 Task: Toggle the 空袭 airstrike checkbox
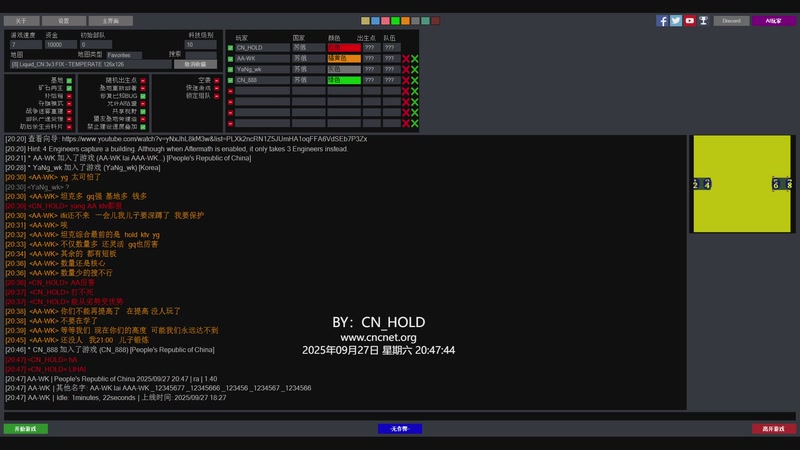217,81
